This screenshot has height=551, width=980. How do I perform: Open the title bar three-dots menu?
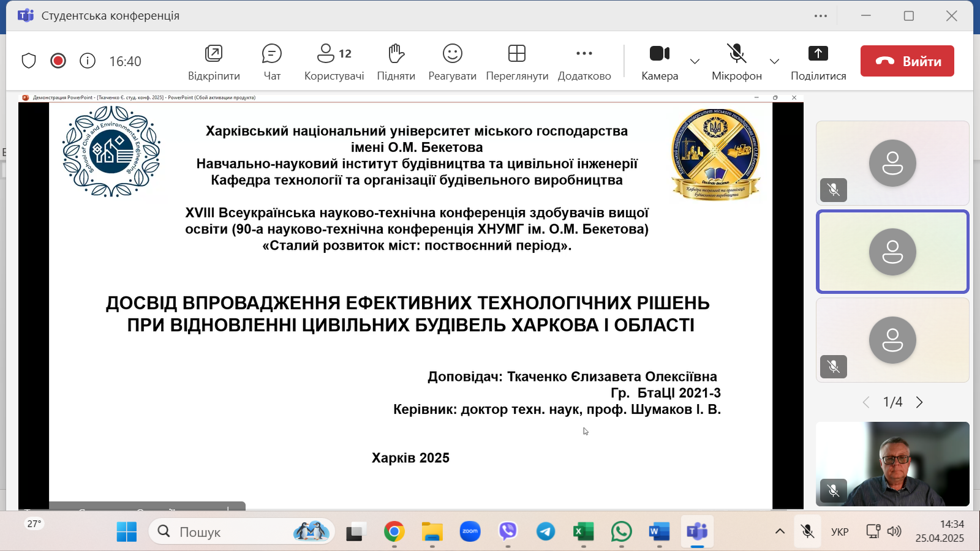click(821, 16)
